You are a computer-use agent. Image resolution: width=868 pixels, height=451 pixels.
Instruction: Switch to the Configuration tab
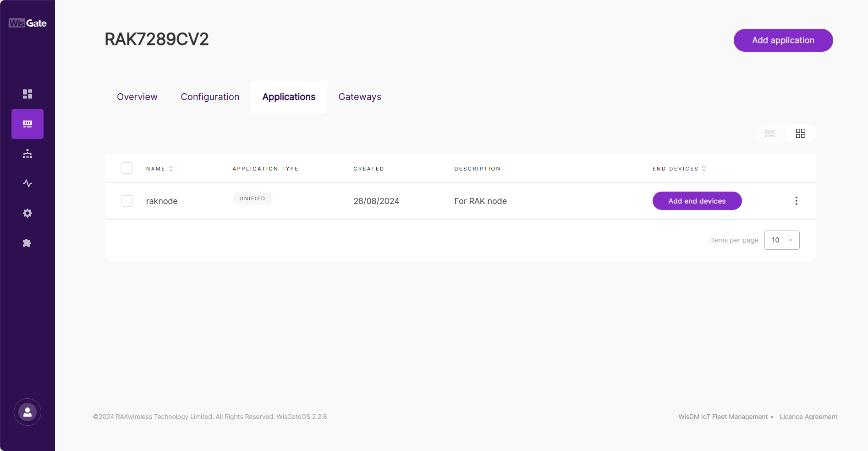click(210, 97)
